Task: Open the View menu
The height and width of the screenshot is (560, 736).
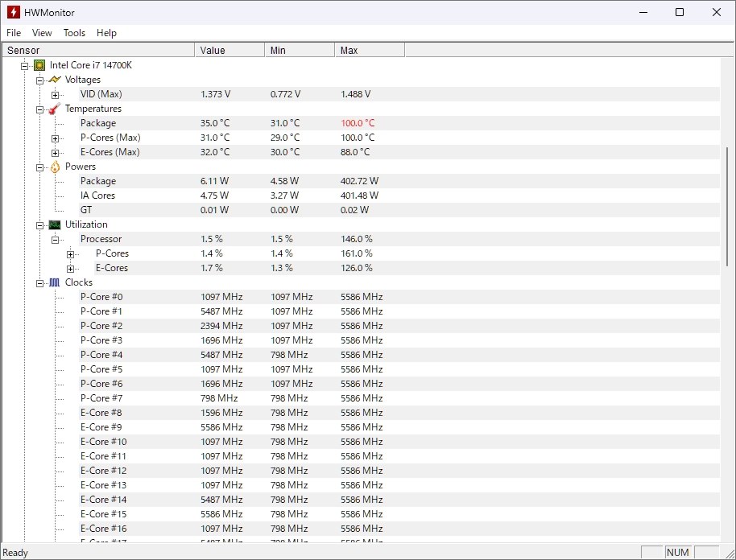Action: [x=42, y=33]
